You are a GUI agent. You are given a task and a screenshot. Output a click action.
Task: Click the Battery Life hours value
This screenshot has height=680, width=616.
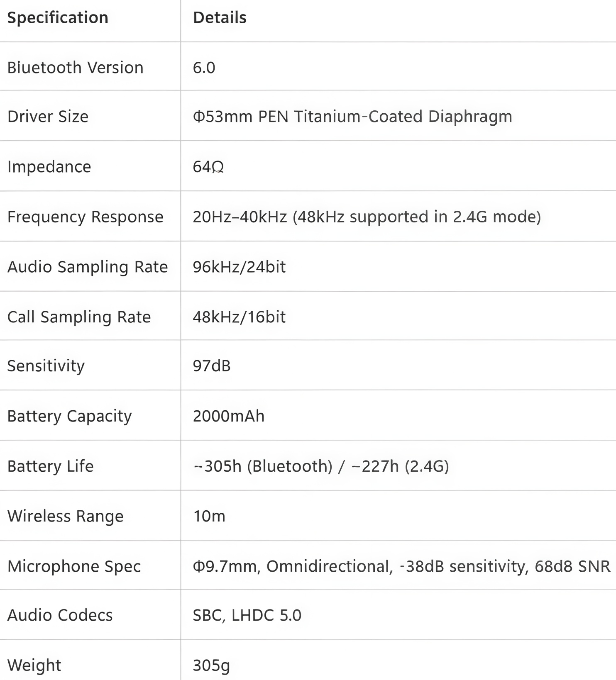(x=321, y=466)
